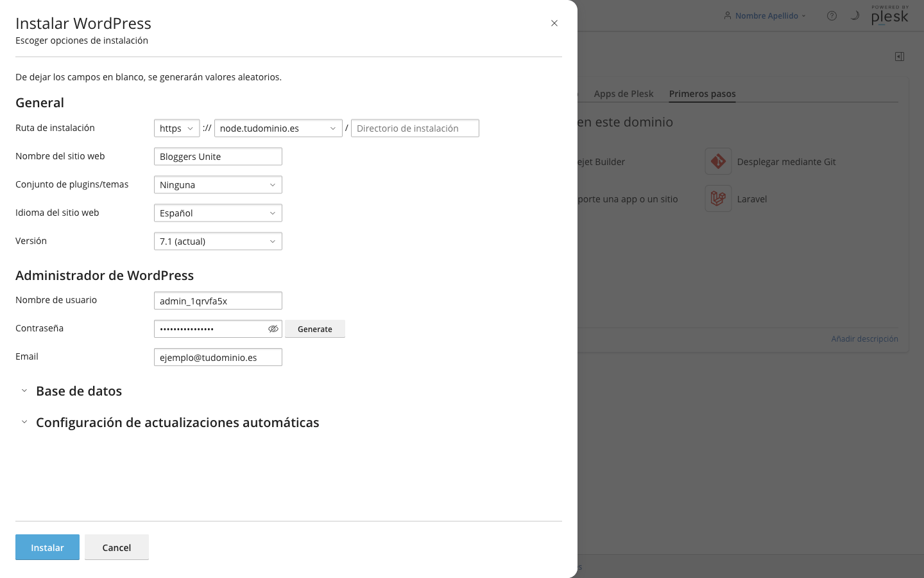Switch to the Primeros pasos tab
Screen dimensions: 924x578
tap(703, 94)
